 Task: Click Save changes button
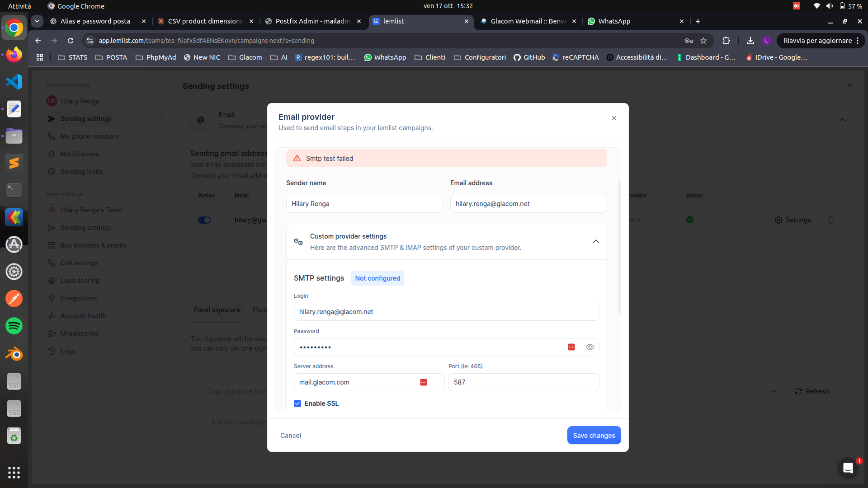594,435
